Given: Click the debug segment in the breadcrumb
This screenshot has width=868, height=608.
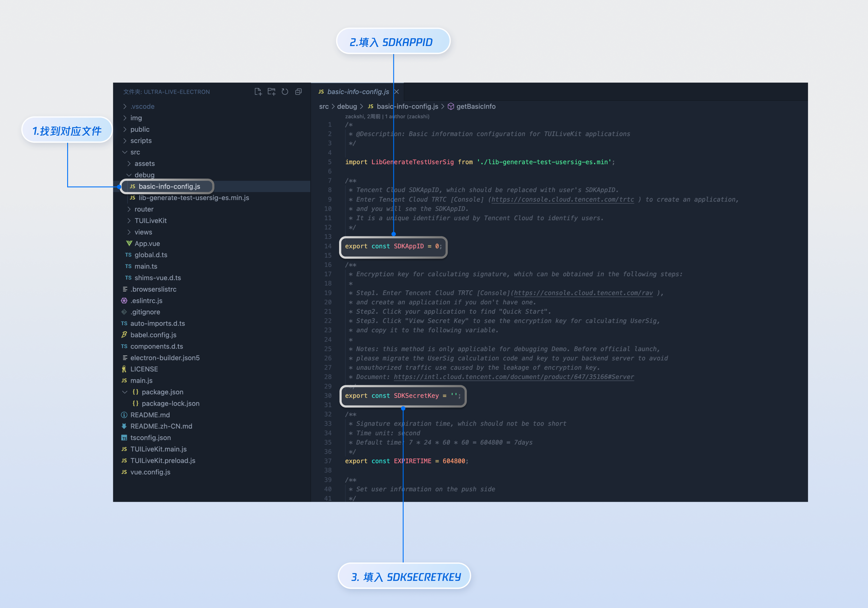Looking at the screenshot, I should (x=347, y=107).
